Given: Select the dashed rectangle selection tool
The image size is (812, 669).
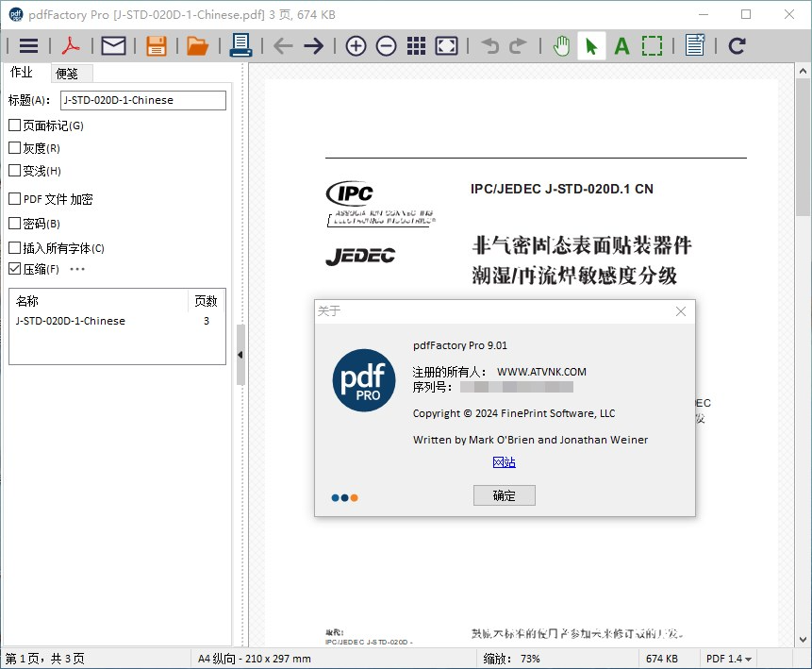Looking at the screenshot, I should (652, 46).
